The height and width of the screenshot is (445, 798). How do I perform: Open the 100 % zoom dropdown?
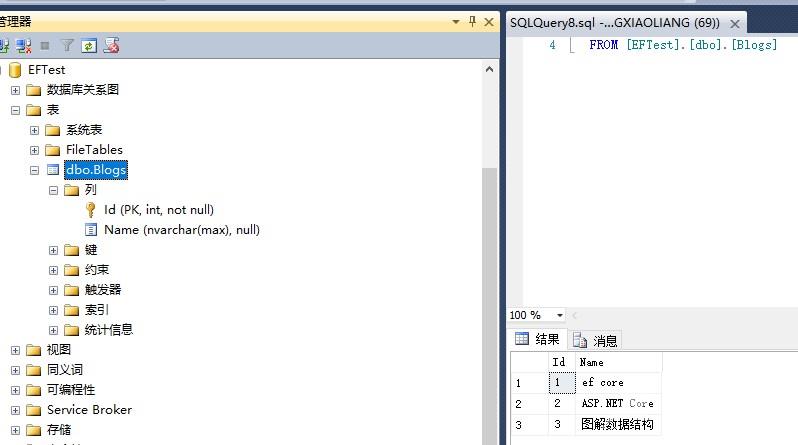coord(560,315)
